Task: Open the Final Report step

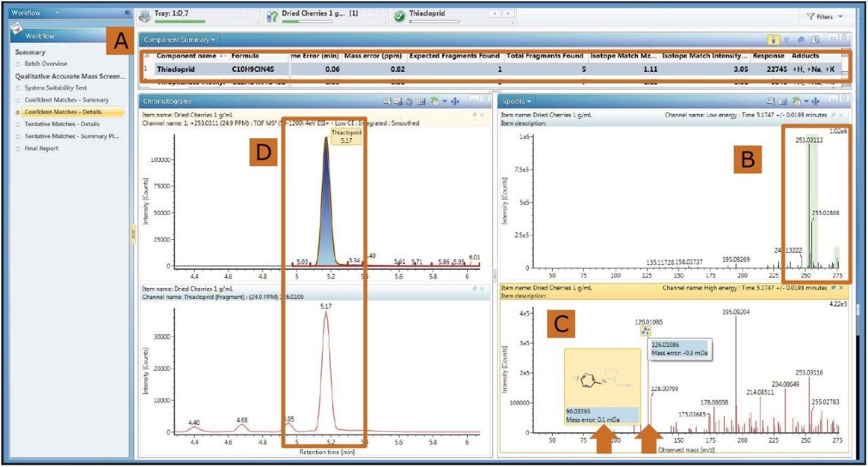Action: click(41, 148)
